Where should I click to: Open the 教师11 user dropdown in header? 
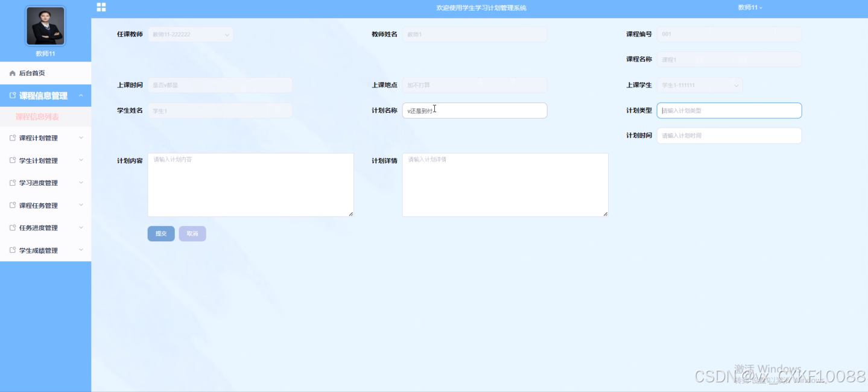point(750,8)
